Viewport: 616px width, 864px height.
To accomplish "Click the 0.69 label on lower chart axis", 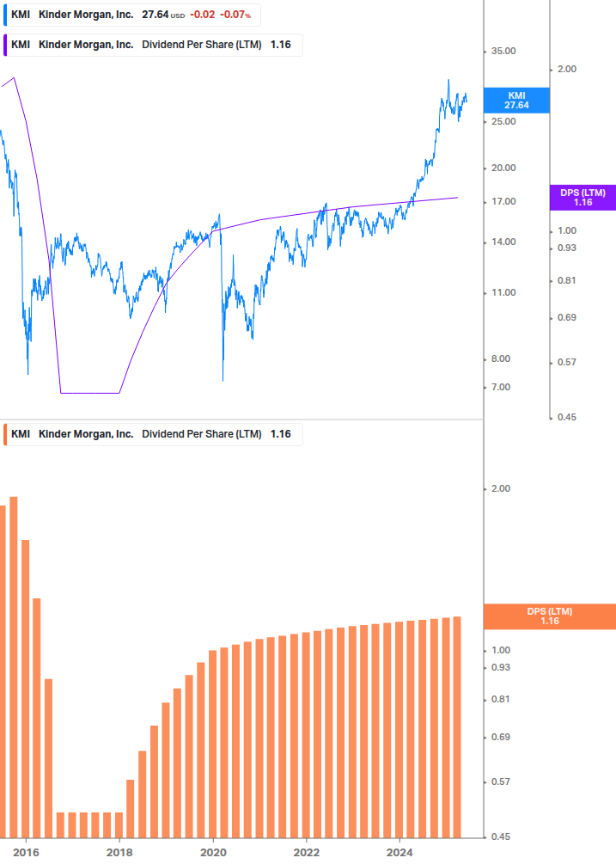I will (500, 738).
